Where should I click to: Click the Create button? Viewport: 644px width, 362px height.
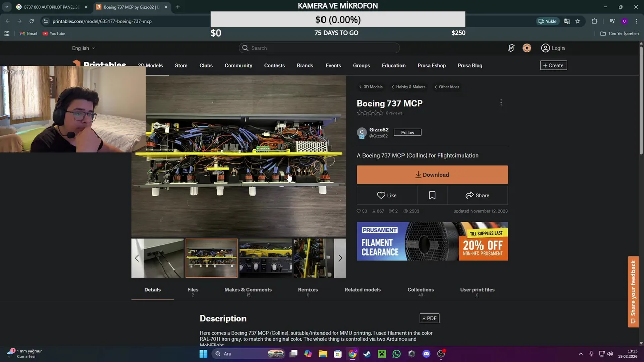tap(553, 65)
